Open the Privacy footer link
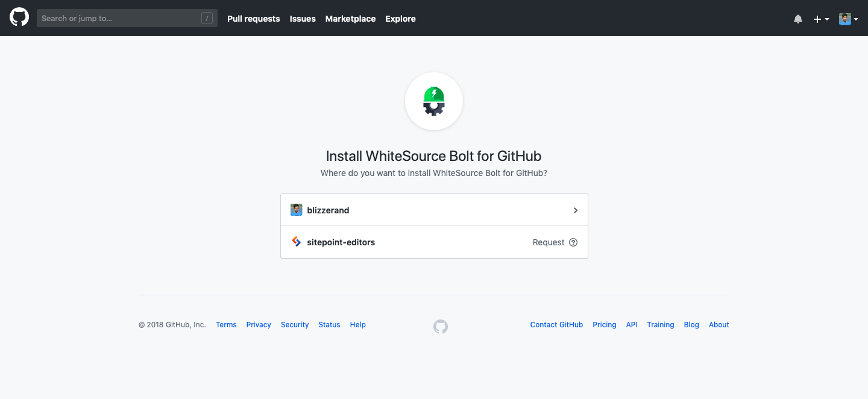This screenshot has height=399, width=868. [259, 325]
